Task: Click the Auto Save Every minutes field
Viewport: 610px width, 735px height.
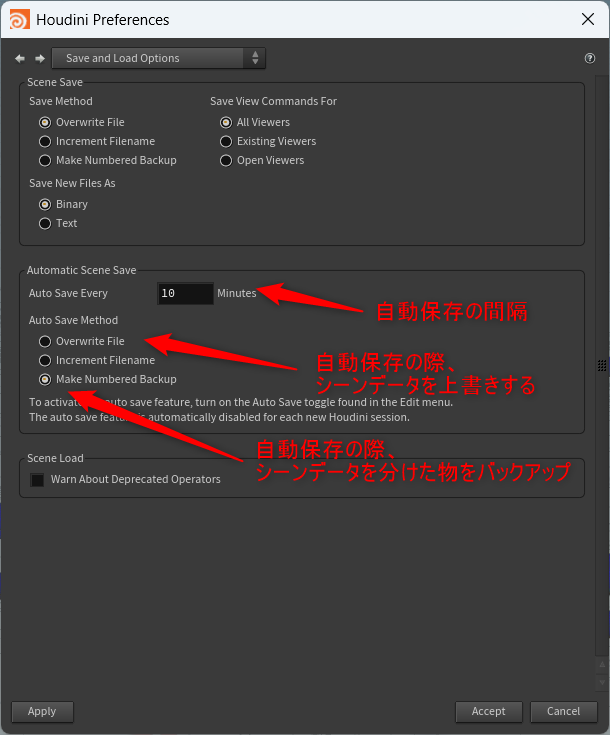Action: (185, 293)
